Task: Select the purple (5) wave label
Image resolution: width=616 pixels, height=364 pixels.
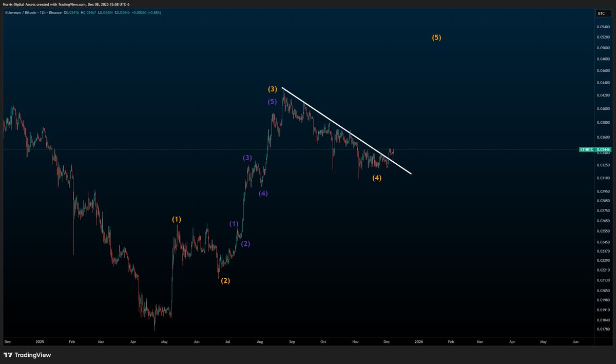Action: pos(273,102)
